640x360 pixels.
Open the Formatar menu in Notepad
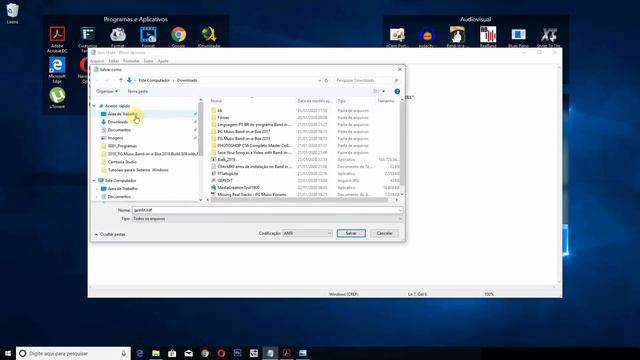pos(131,61)
